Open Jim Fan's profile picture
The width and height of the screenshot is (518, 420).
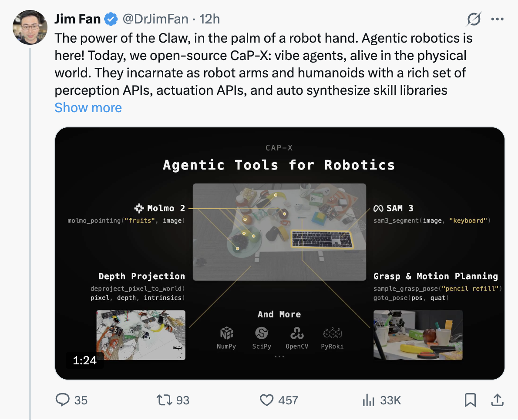[30, 27]
